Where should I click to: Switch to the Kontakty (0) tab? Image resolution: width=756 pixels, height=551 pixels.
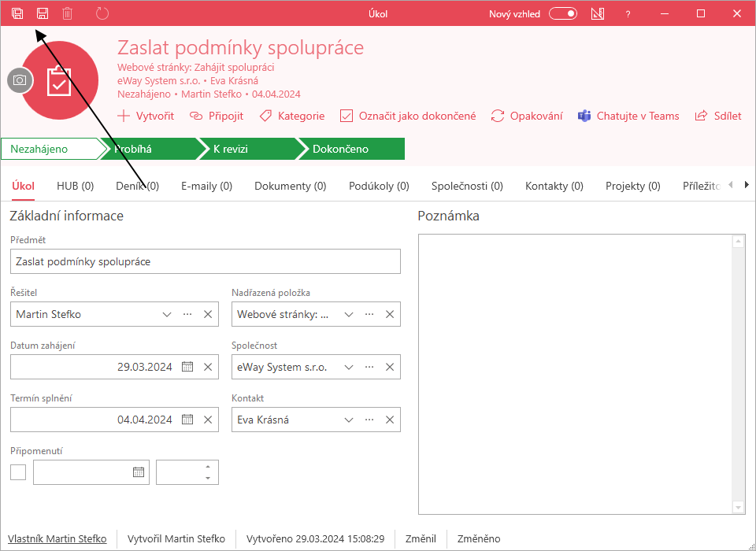(x=554, y=186)
